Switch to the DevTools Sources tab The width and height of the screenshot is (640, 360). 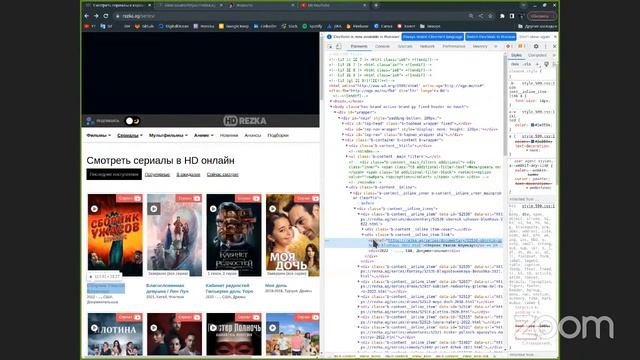click(405, 47)
